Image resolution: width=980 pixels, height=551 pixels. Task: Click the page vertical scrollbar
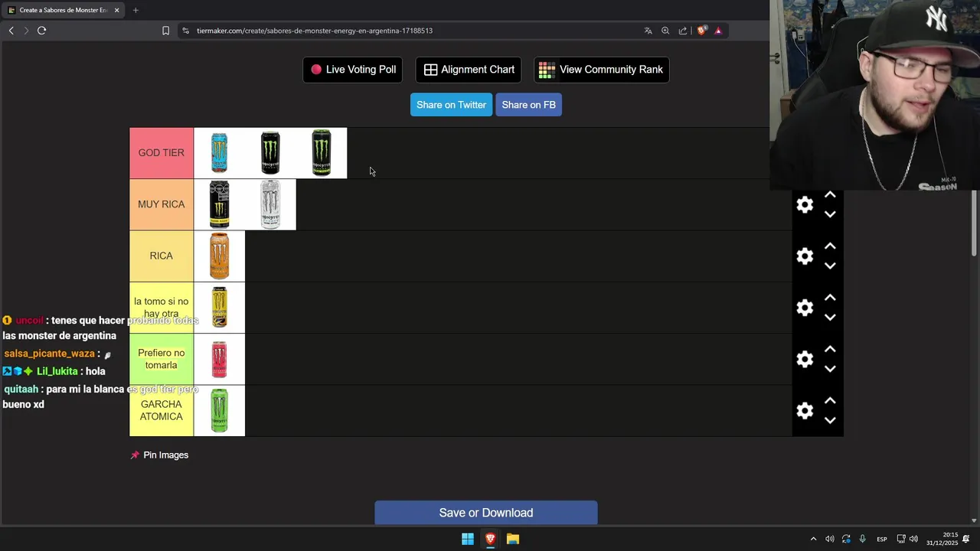(975, 222)
